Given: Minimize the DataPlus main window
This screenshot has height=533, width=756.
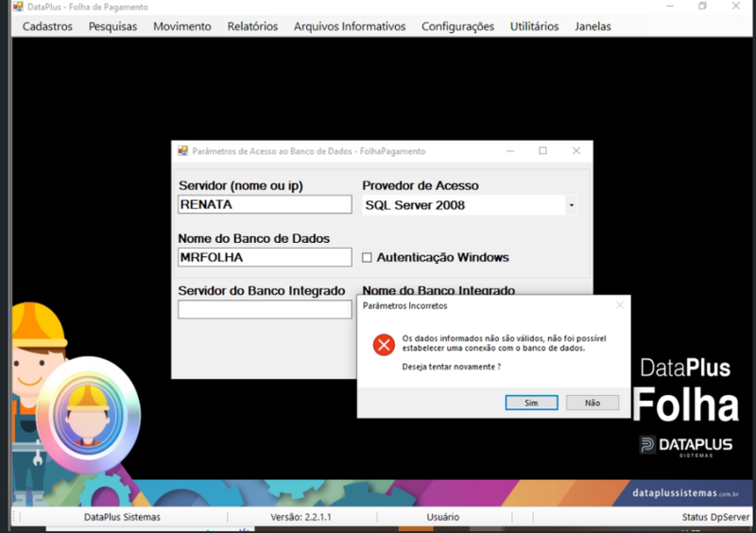Looking at the screenshot, I should pyautogui.click(x=670, y=7).
